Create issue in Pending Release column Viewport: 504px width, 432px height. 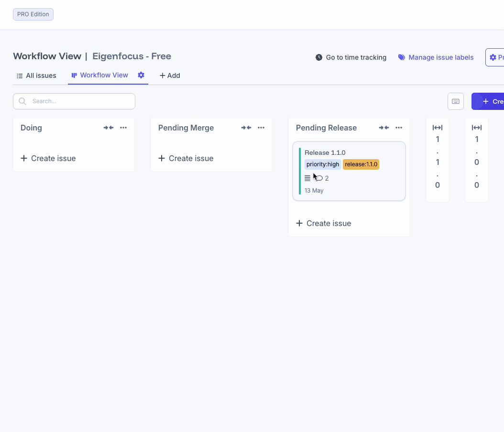pos(324,223)
